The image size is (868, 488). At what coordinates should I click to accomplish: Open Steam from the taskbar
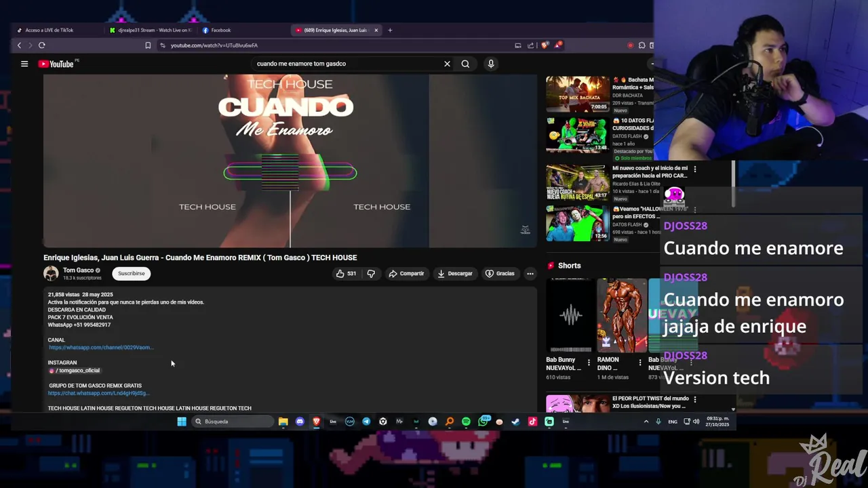[515, 422]
